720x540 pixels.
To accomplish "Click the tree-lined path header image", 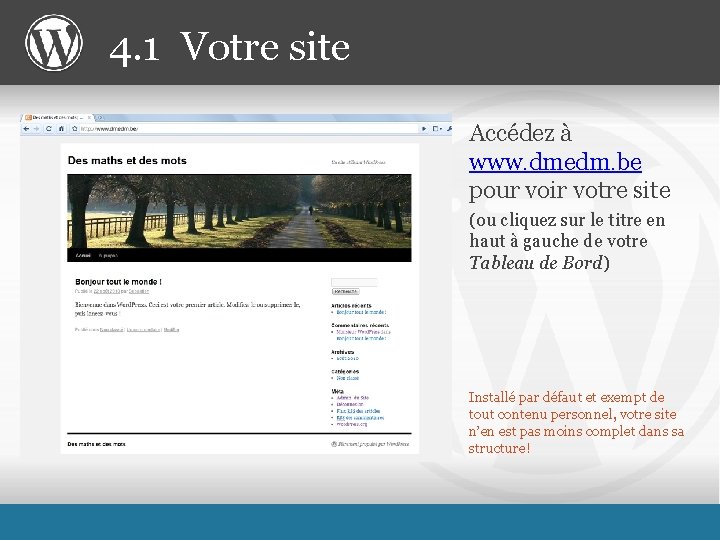I will click(239, 211).
